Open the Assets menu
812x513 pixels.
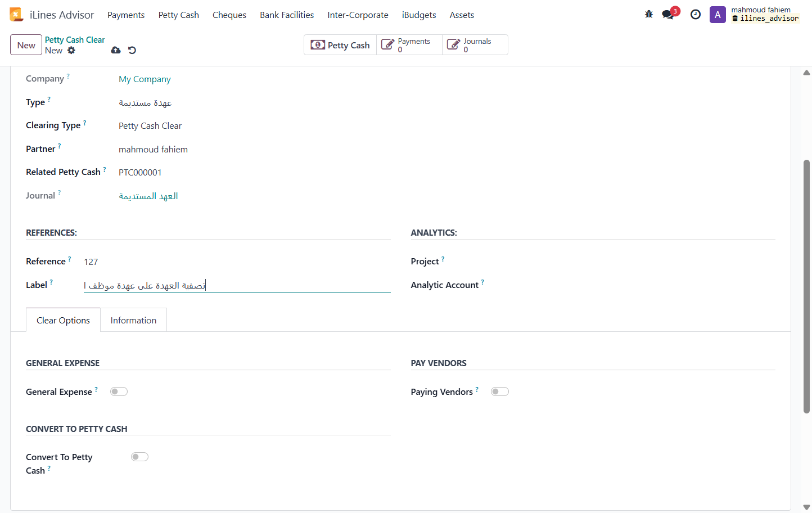click(x=462, y=15)
